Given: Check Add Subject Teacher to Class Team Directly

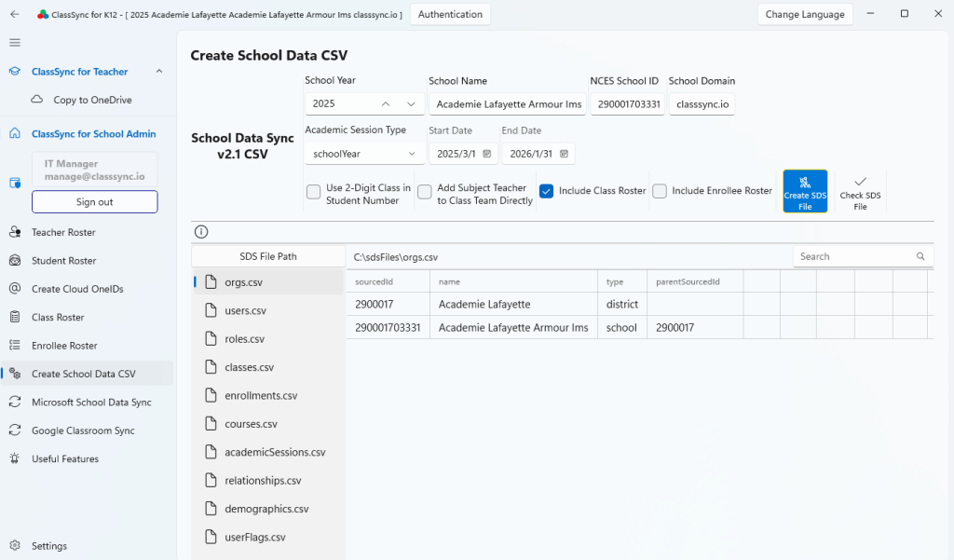Looking at the screenshot, I should tap(425, 192).
